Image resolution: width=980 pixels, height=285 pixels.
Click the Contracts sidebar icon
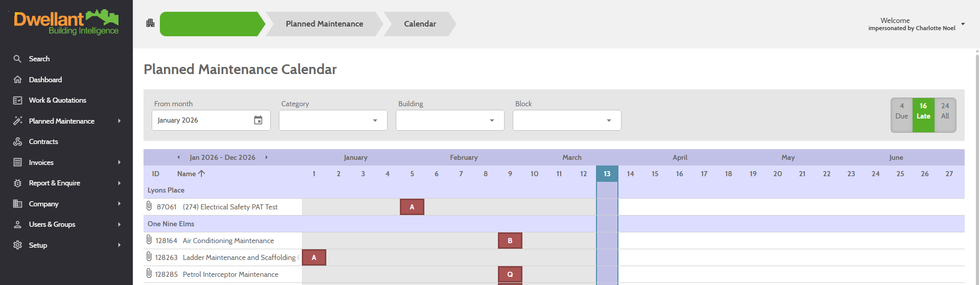(x=17, y=141)
